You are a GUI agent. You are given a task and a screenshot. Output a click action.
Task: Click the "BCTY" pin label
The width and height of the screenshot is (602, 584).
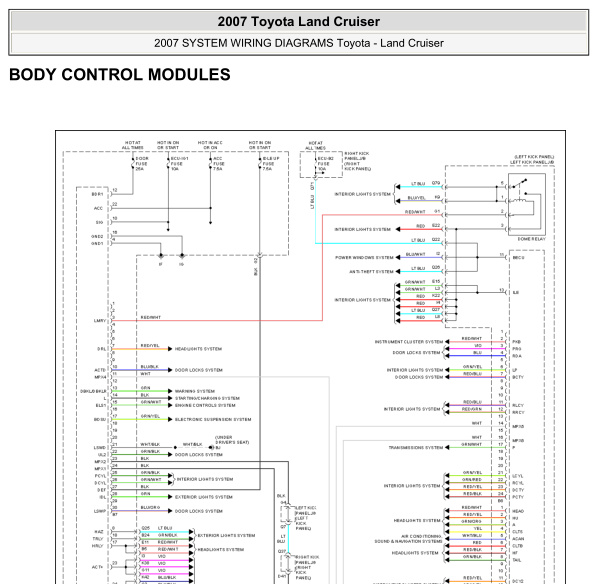[x=518, y=377]
